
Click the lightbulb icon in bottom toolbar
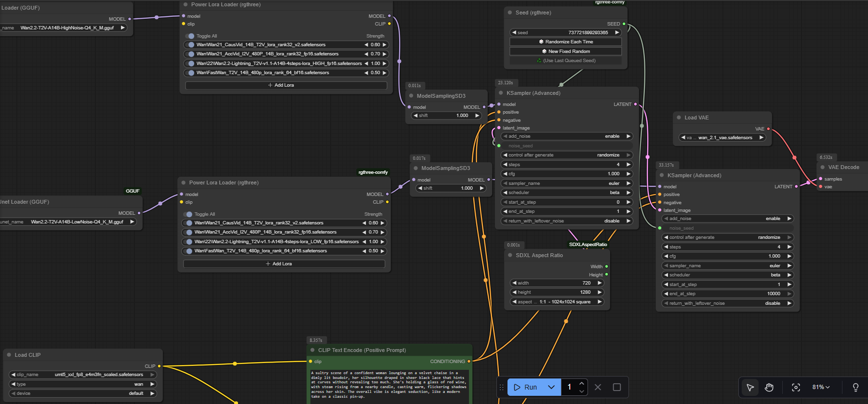point(855,387)
